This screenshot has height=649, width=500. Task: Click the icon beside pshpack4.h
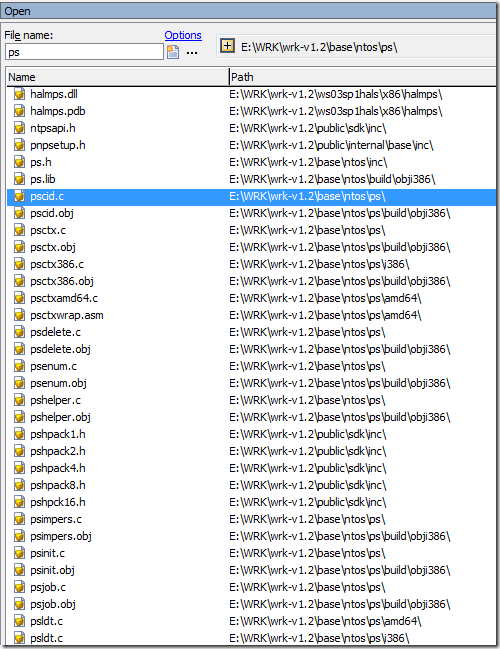click(x=19, y=468)
